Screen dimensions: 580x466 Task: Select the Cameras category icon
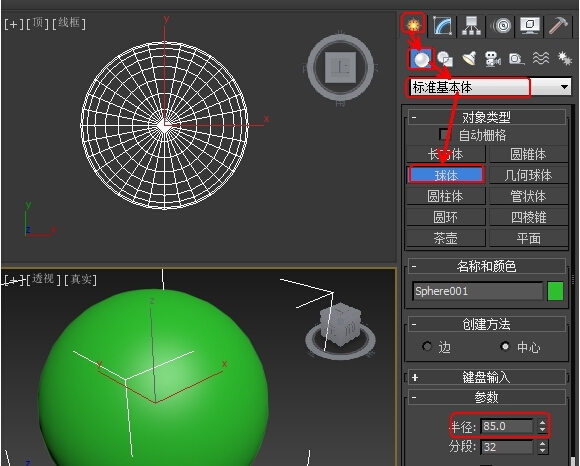coord(492,58)
